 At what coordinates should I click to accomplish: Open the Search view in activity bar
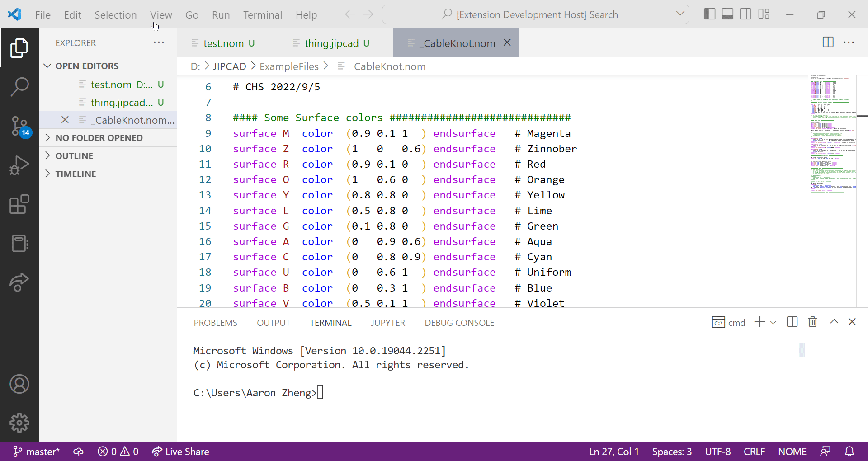pyautogui.click(x=19, y=87)
